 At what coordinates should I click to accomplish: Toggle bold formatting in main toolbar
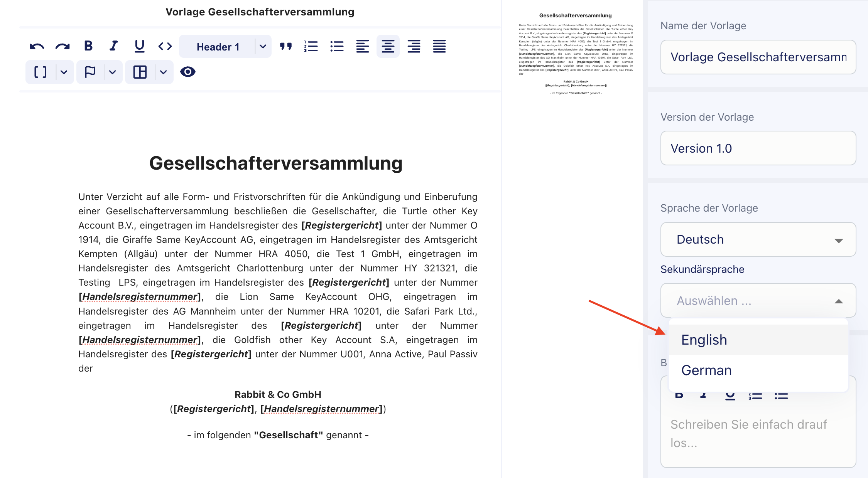click(88, 46)
